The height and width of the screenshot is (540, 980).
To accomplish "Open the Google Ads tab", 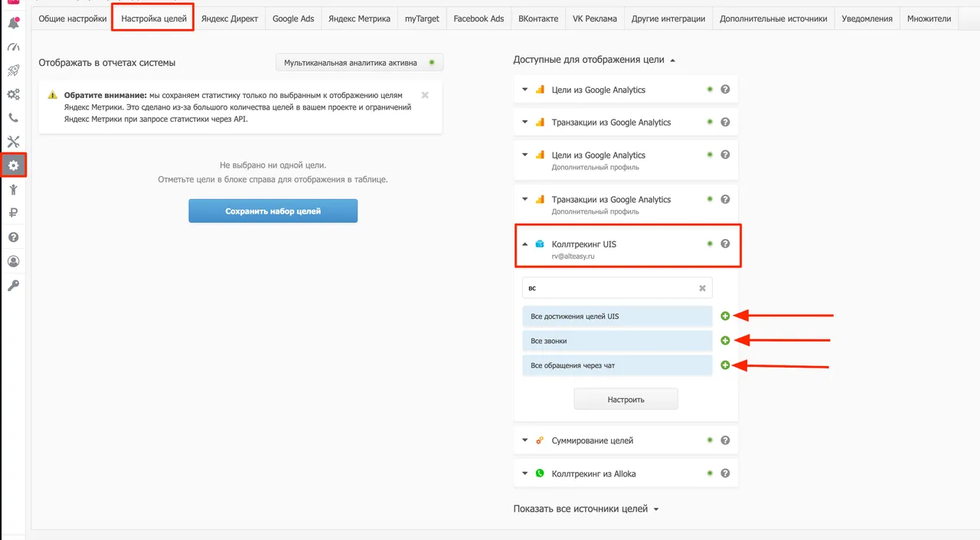I will (x=293, y=18).
